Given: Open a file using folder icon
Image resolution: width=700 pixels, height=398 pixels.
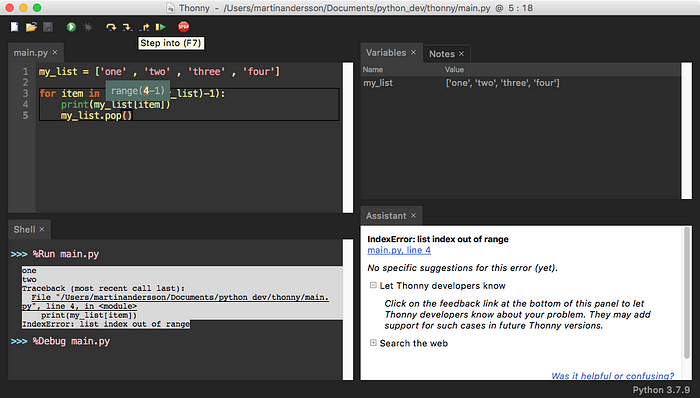Looking at the screenshot, I should coord(31,27).
